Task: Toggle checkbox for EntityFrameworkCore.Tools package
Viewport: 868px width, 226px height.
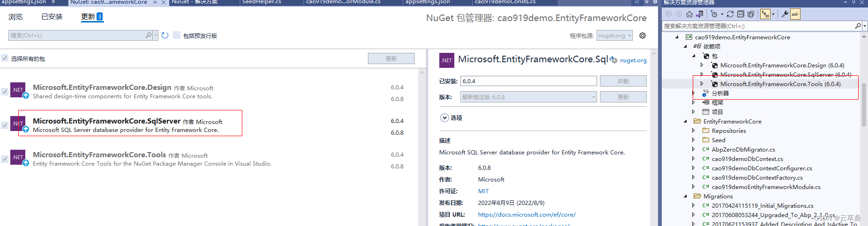Action: (x=5, y=159)
